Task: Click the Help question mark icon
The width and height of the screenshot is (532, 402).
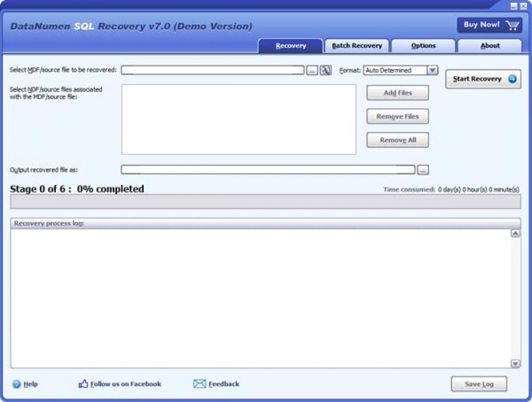Action: pos(18,383)
